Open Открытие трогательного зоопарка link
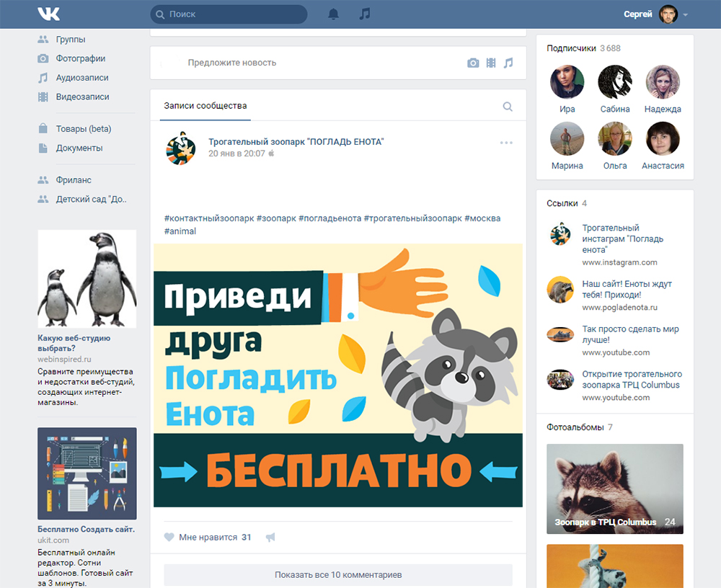The width and height of the screenshot is (721, 588). [632, 379]
